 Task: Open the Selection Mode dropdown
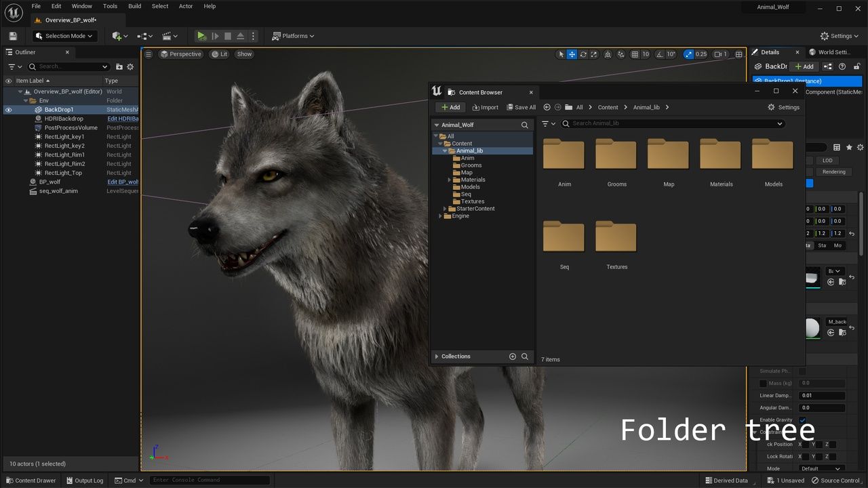[x=64, y=36]
